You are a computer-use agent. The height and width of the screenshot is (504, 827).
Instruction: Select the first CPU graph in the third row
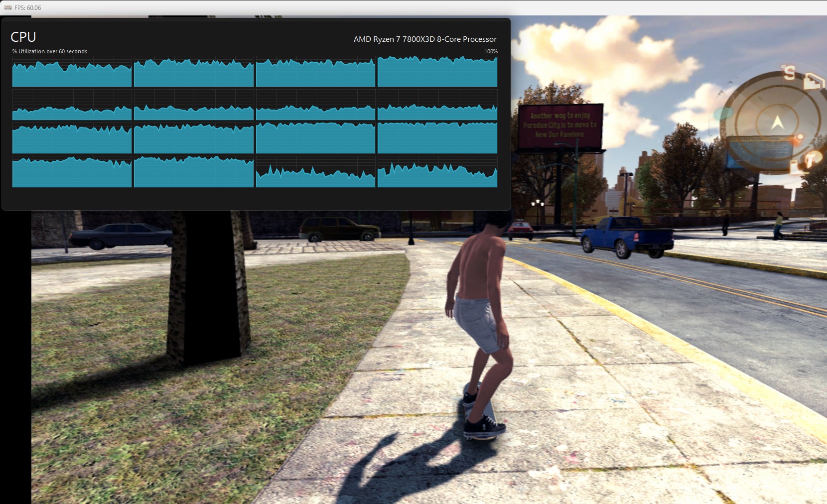point(72,138)
